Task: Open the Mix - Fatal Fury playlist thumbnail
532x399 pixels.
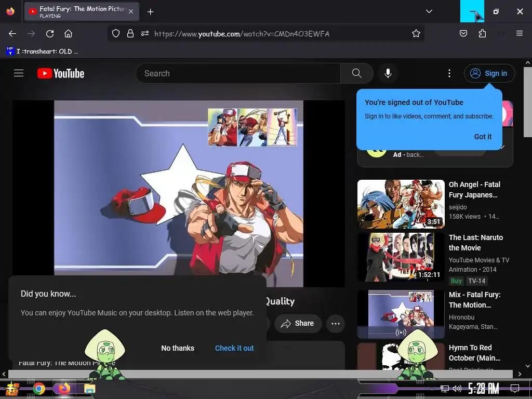Action: (x=401, y=314)
